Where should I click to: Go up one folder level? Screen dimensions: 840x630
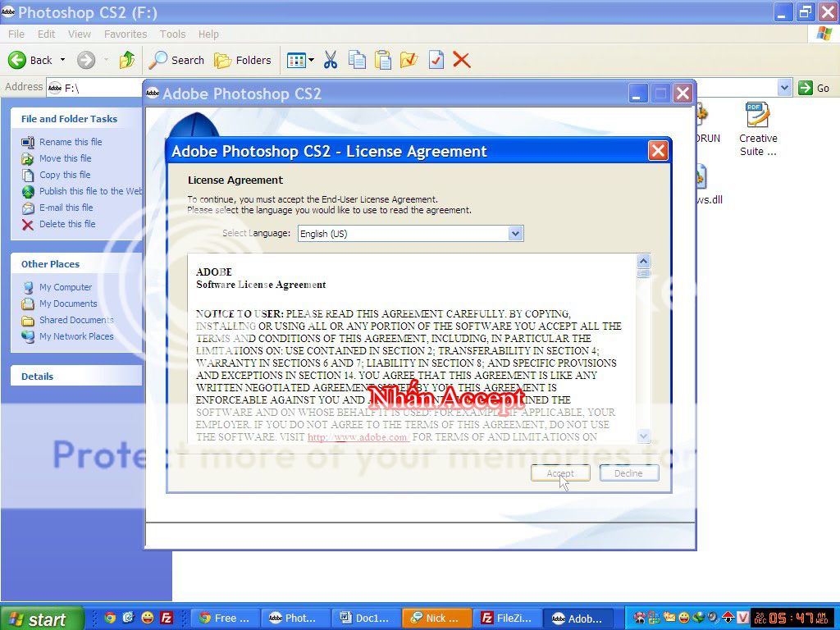tap(127, 60)
